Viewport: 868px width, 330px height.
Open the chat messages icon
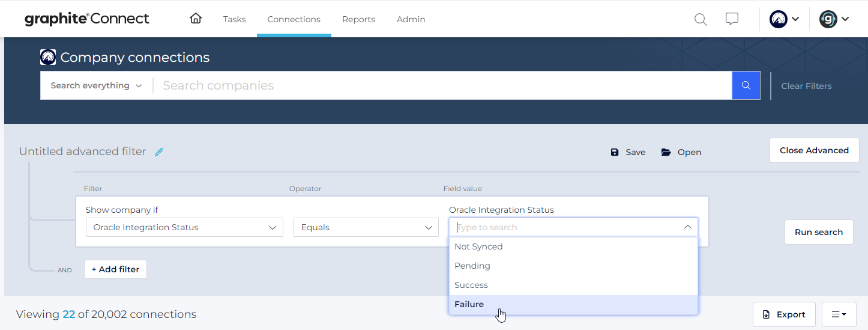(x=732, y=19)
